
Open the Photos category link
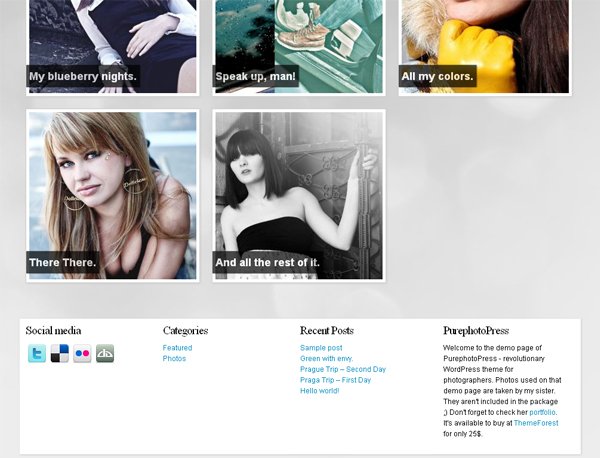tap(174, 359)
